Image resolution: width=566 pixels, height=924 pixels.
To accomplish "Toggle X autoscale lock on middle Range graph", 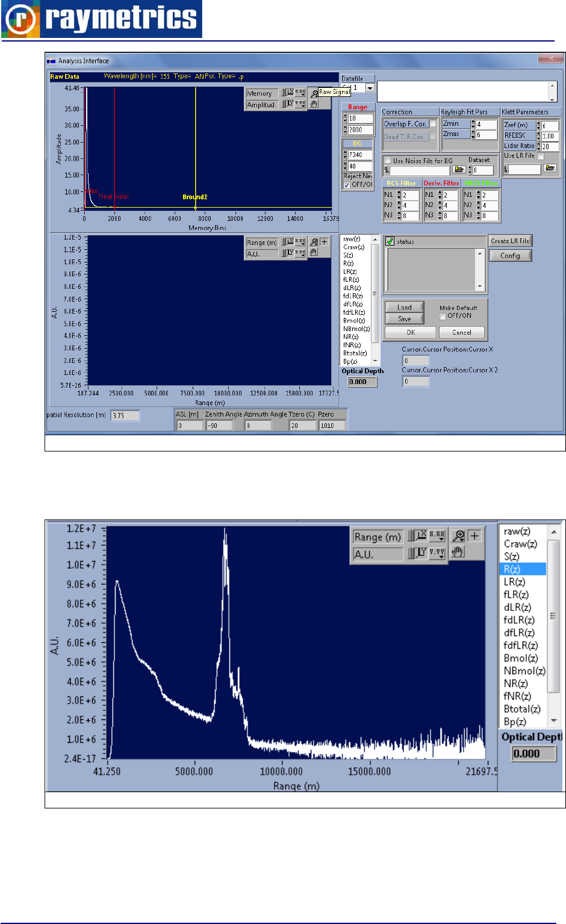I will [288, 242].
